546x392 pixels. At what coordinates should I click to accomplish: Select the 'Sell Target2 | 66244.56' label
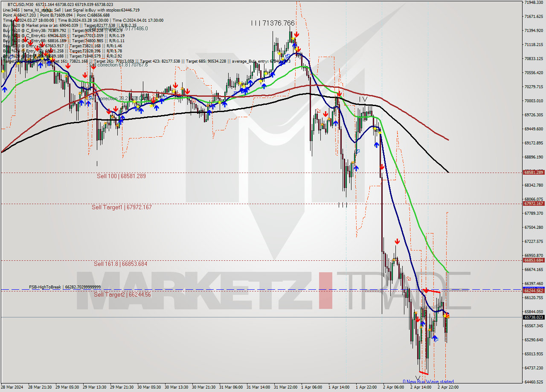pos(122,294)
